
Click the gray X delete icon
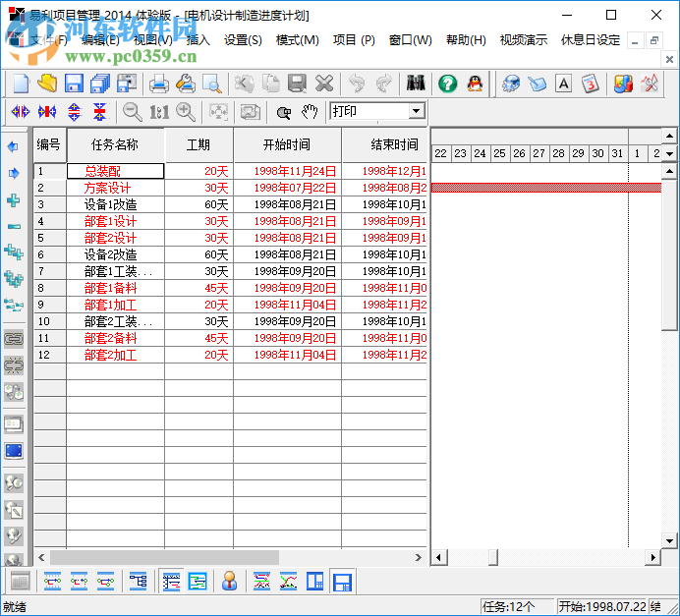[x=324, y=84]
